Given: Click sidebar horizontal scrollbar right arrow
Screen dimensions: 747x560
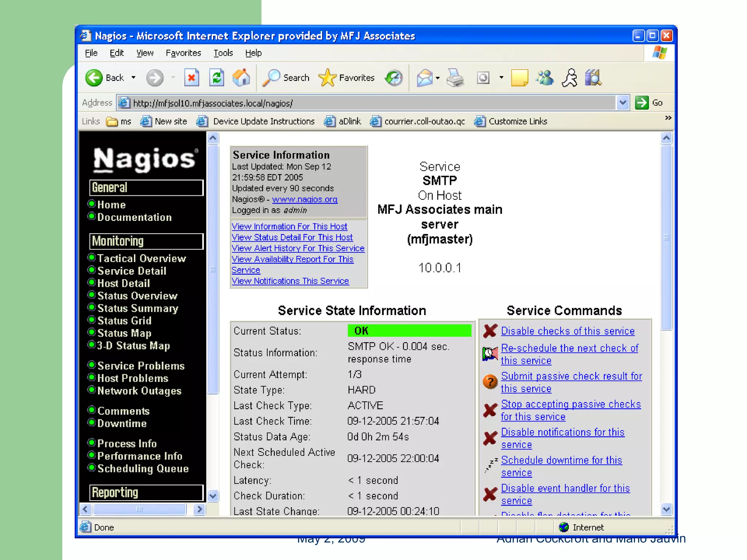Looking at the screenshot, I should pyautogui.click(x=199, y=509).
